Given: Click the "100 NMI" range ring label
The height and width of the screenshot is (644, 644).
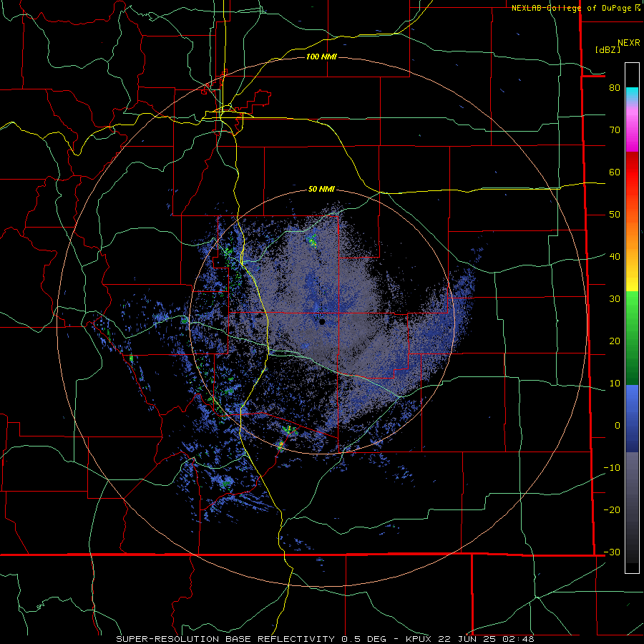Looking at the screenshot, I should click(321, 57).
